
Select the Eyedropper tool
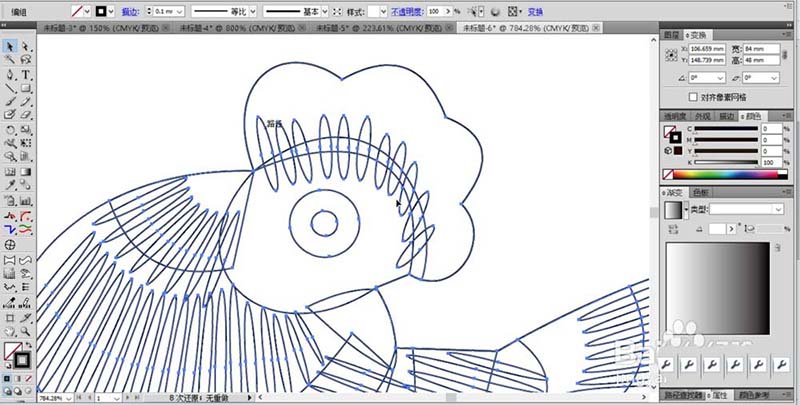pyautogui.click(x=10, y=185)
